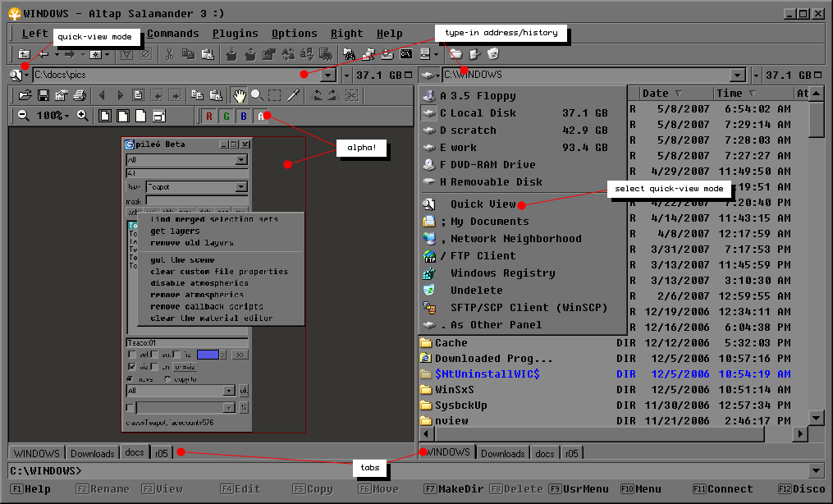Open the command line history dropdown
Image resolution: width=833 pixels, height=504 pixels.
pos(817,470)
